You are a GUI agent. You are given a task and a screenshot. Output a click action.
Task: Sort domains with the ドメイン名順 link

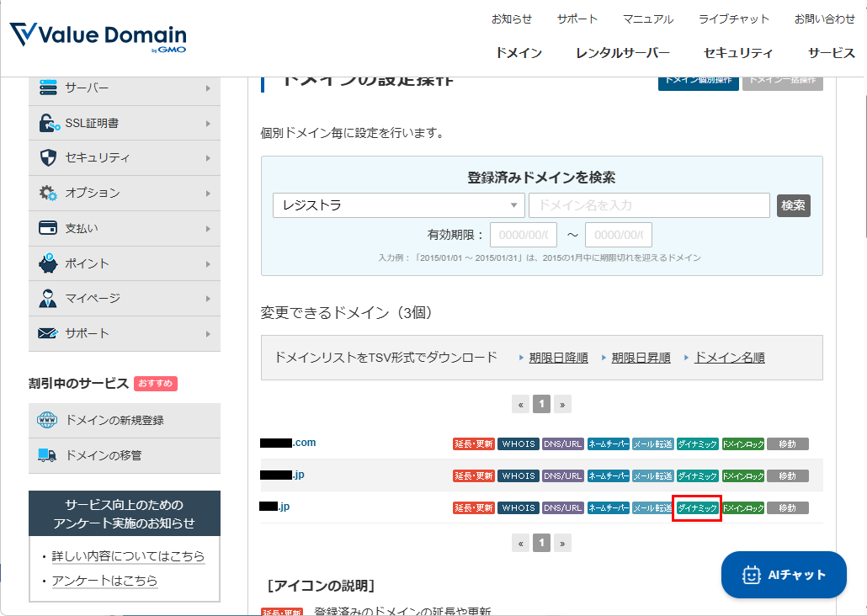click(729, 357)
